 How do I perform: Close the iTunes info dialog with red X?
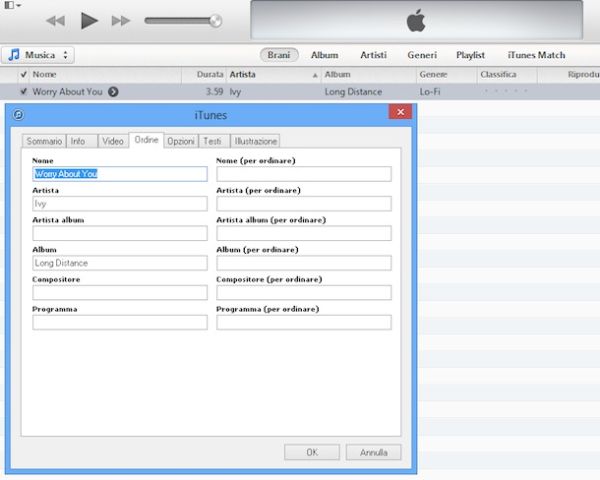pos(400,113)
